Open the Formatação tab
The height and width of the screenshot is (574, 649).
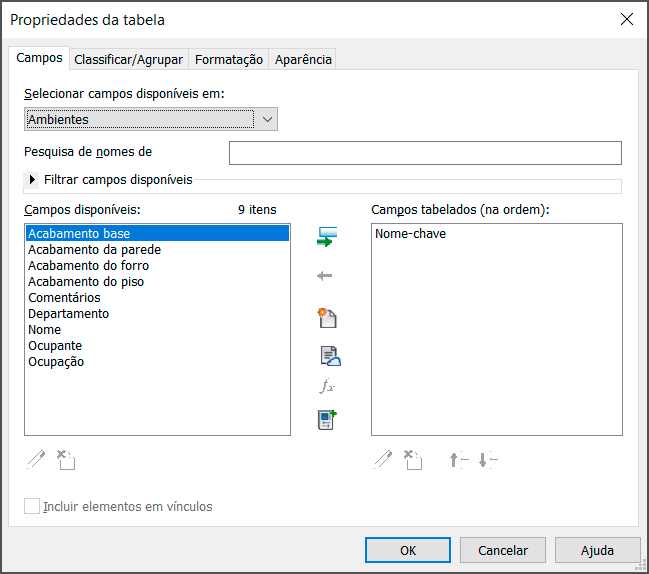(x=228, y=60)
